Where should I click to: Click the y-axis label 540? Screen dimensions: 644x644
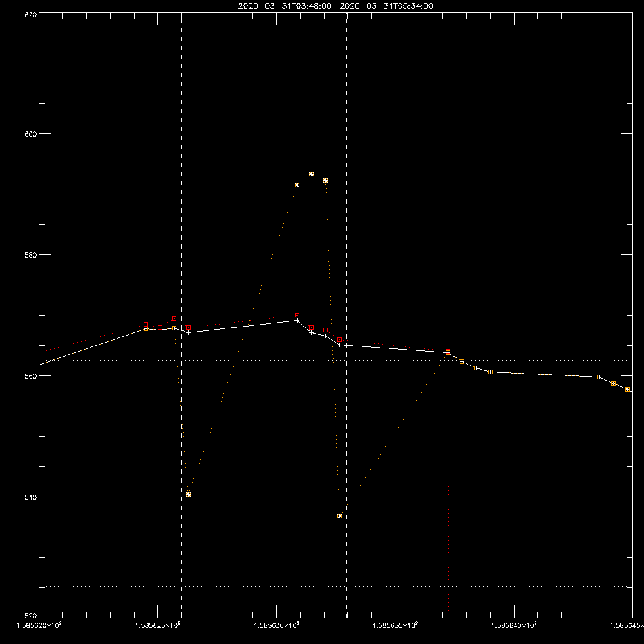31,497
